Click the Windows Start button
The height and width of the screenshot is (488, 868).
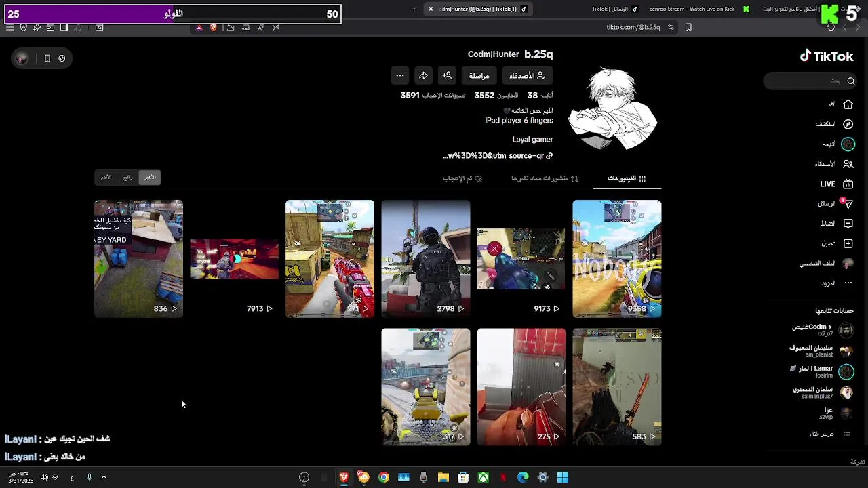tap(562, 477)
